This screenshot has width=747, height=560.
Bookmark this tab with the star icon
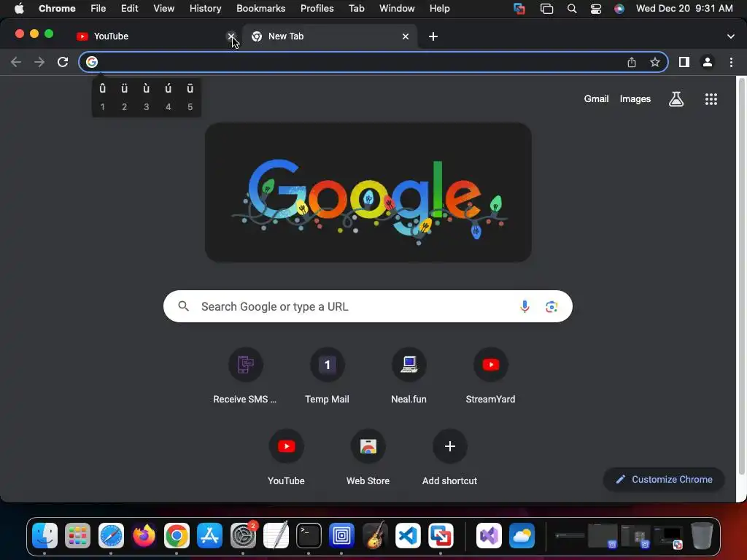click(655, 62)
